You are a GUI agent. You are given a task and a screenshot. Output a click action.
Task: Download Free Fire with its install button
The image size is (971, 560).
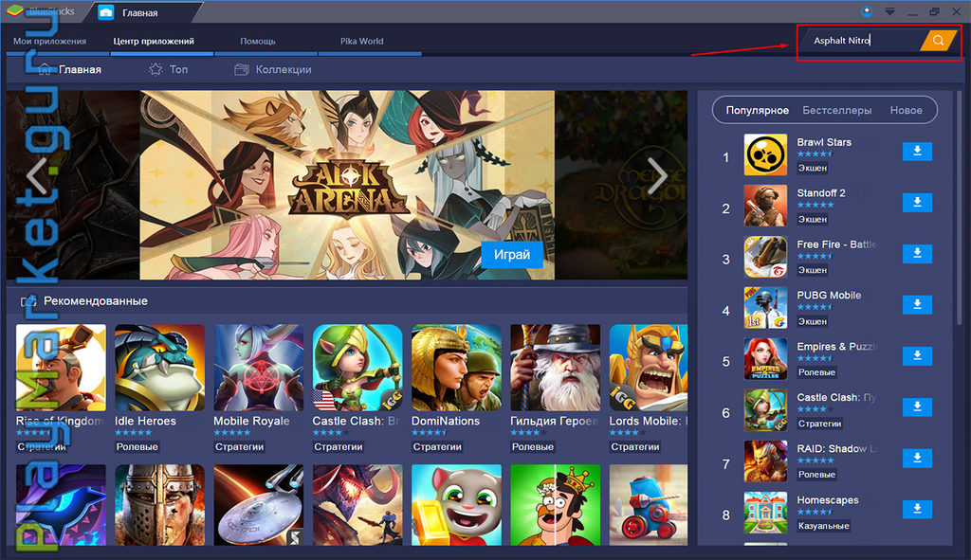(x=917, y=253)
